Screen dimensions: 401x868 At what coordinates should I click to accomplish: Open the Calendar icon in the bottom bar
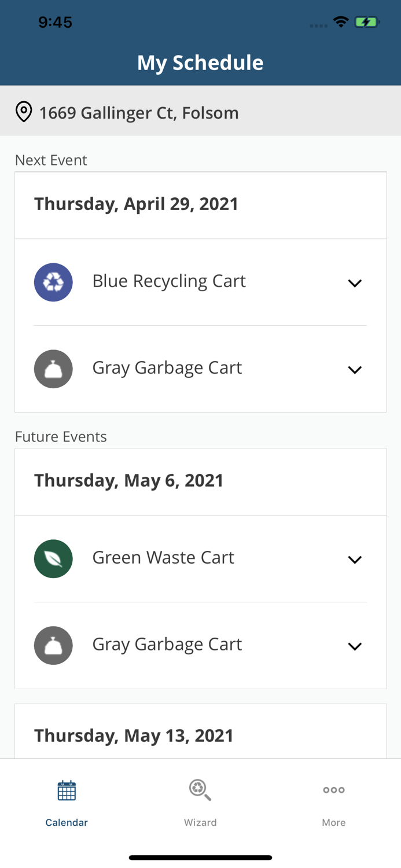point(66,789)
